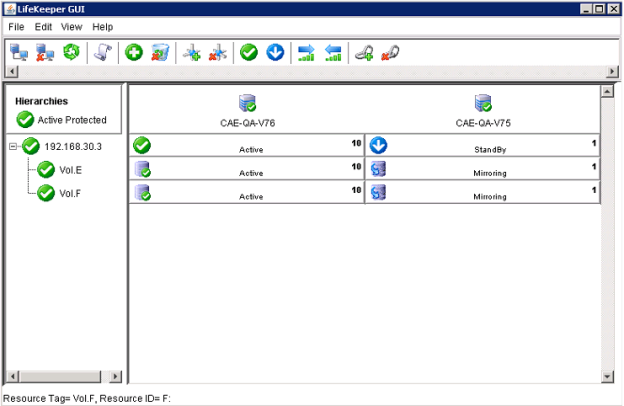The width and height of the screenshot is (624, 406).
Task: Select the 192.168.30.3 tree item
Action: pyautogui.click(x=73, y=146)
